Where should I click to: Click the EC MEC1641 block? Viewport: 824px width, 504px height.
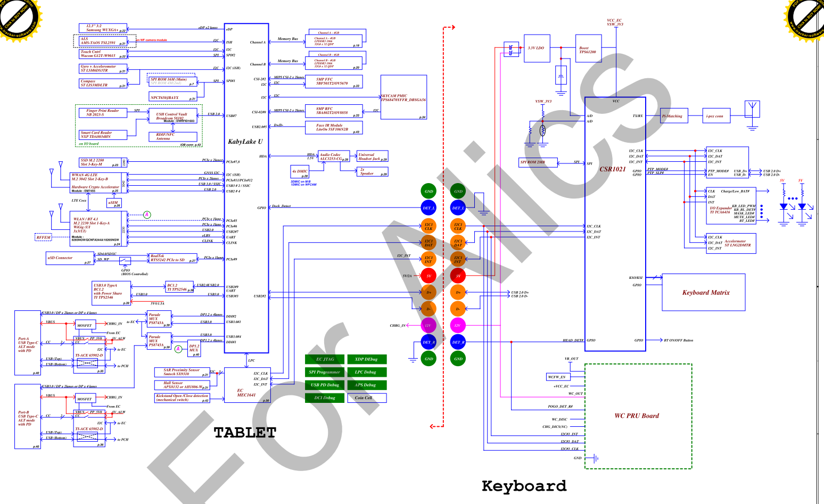tap(248, 385)
